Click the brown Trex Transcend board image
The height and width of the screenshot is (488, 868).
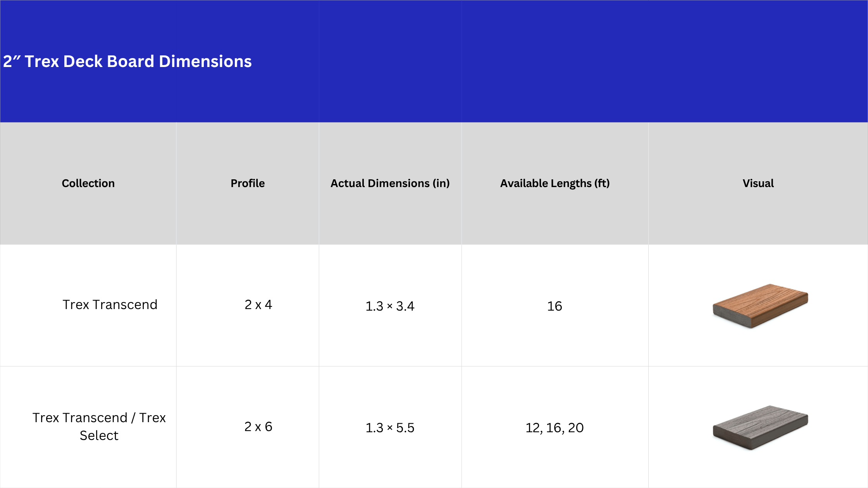[x=760, y=306]
